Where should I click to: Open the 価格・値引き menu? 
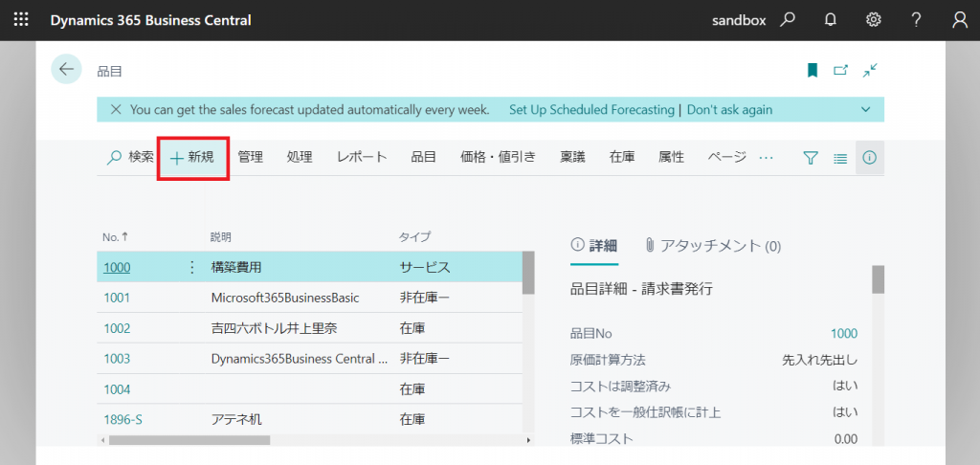(498, 158)
